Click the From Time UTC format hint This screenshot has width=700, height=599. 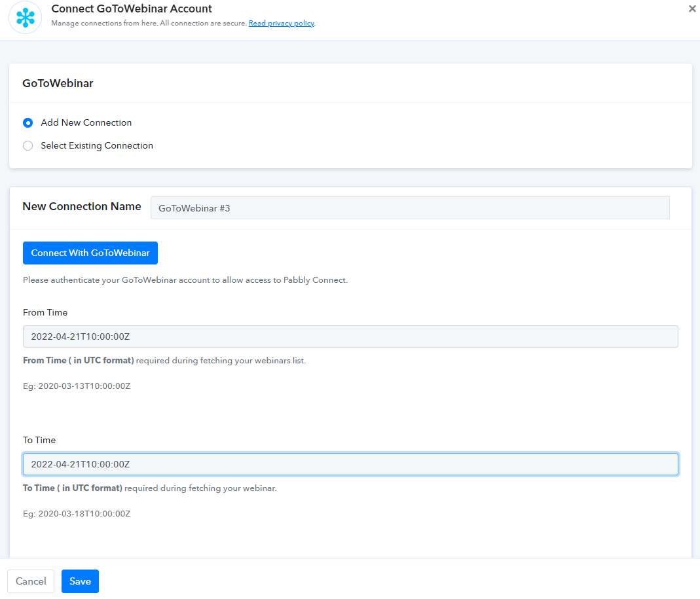click(164, 361)
